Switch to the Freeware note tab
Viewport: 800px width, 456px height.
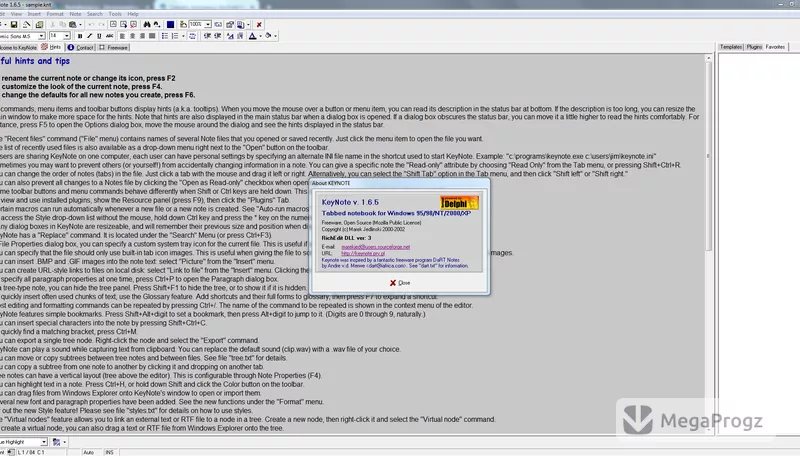tap(113, 47)
